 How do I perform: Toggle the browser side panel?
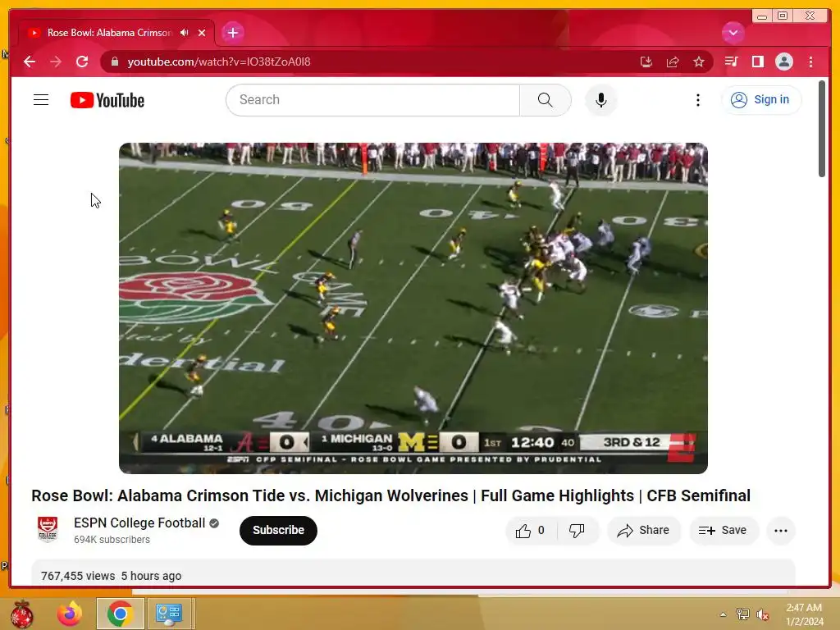pos(757,62)
